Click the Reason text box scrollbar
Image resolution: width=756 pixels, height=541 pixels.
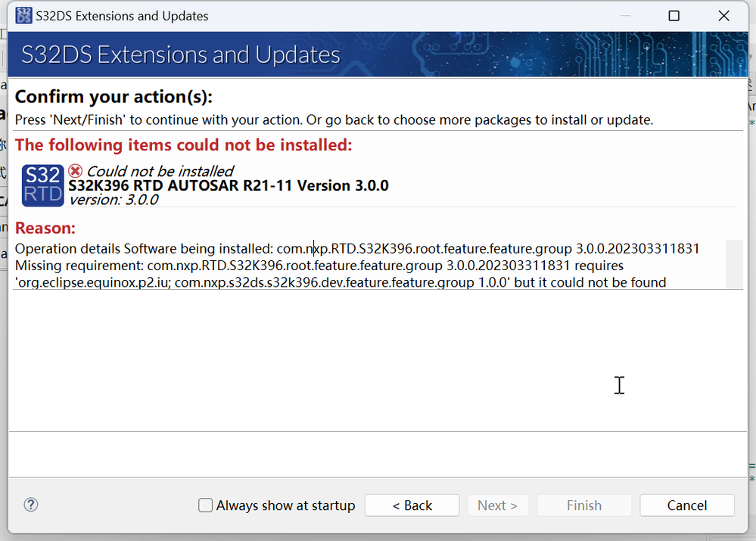tap(734, 264)
